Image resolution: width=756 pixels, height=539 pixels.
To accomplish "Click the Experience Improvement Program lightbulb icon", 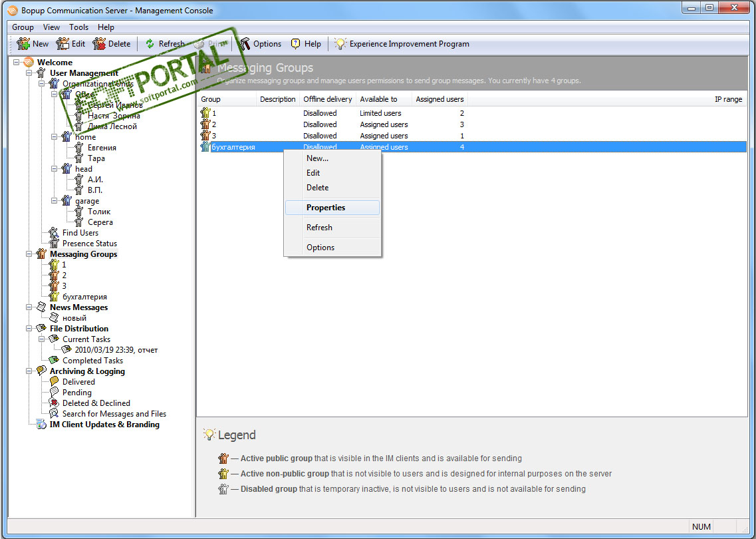I will (x=340, y=44).
